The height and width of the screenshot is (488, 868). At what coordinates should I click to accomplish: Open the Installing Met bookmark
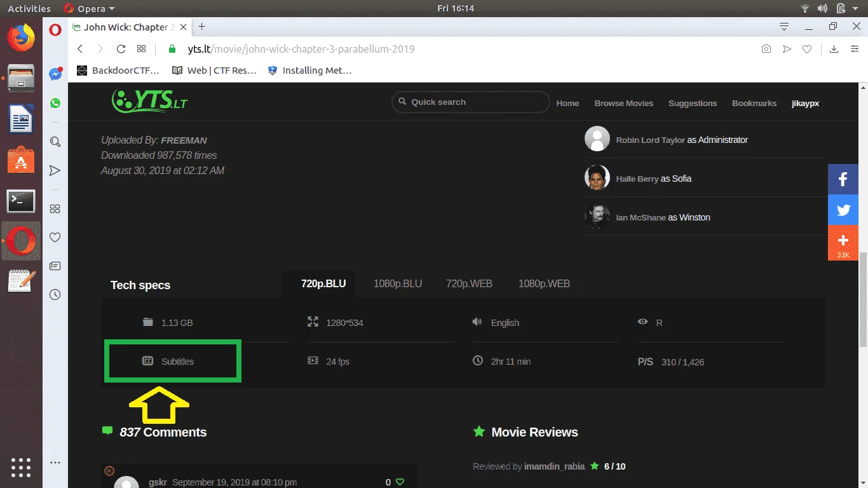point(310,71)
